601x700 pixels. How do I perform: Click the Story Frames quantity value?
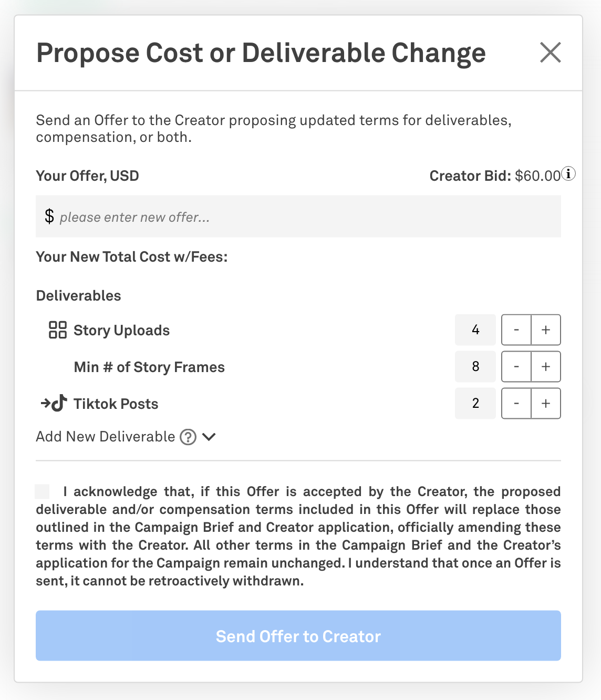pyautogui.click(x=475, y=367)
